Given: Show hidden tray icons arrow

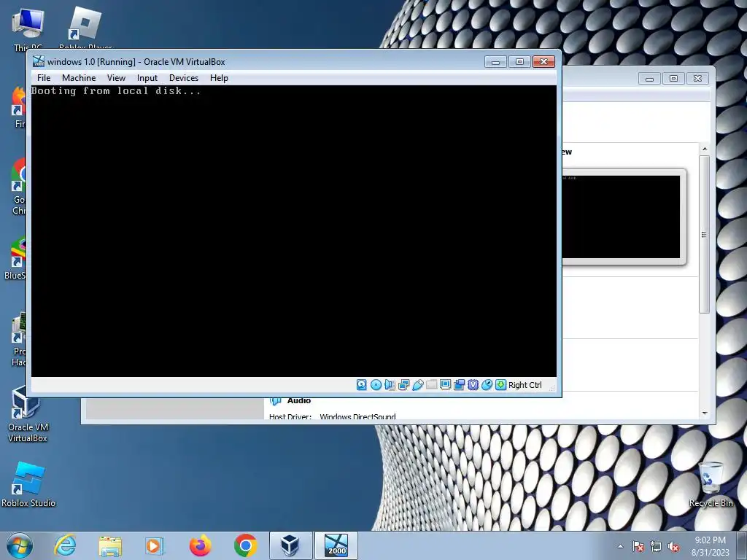Looking at the screenshot, I should [620, 547].
